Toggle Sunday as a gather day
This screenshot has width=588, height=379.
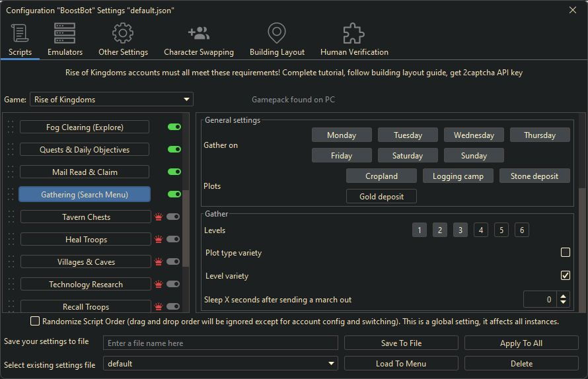coord(474,156)
